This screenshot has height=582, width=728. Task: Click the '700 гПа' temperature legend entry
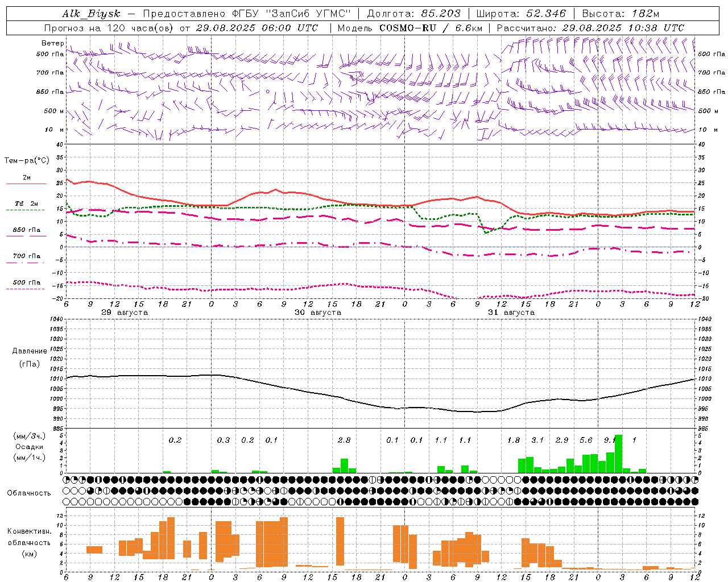point(26,256)
